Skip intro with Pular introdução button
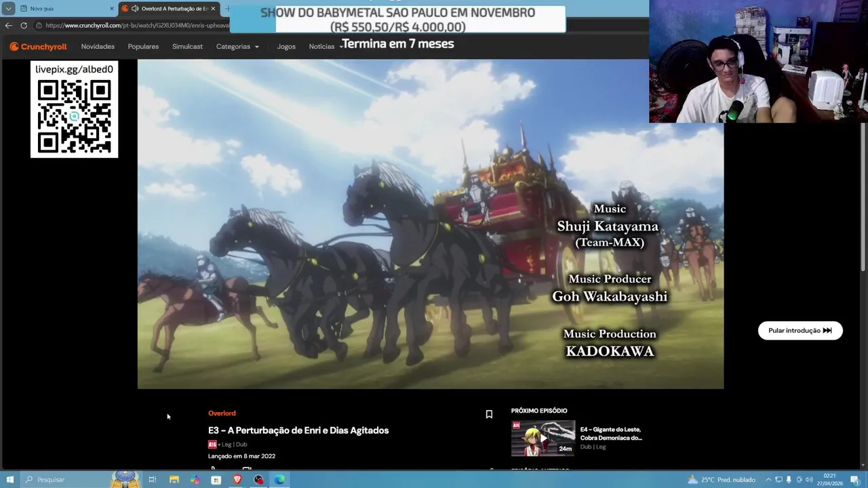868x488 pixels. pyautogui.click(x=800, y=331)
